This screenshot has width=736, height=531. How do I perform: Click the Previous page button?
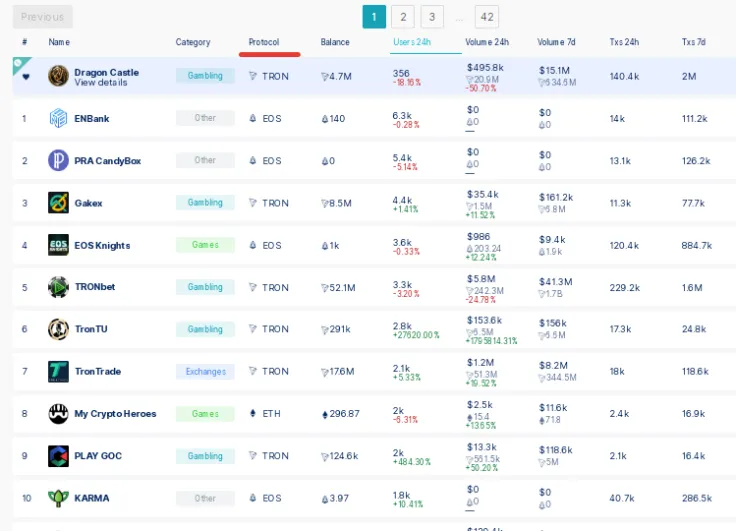click(x=42, y=17)
